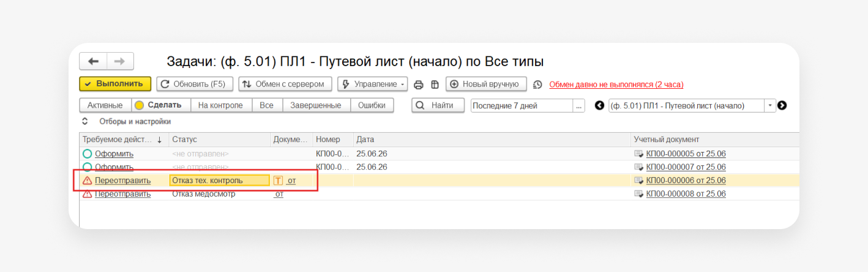The image size is (868, 272).
Task: Show the Все tab
Action: coord(266,105)
